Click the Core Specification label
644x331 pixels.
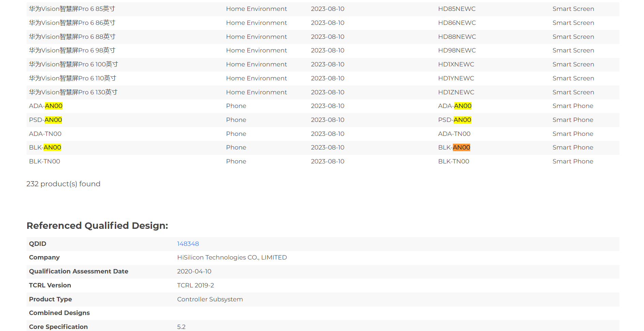tap(58, 327)
